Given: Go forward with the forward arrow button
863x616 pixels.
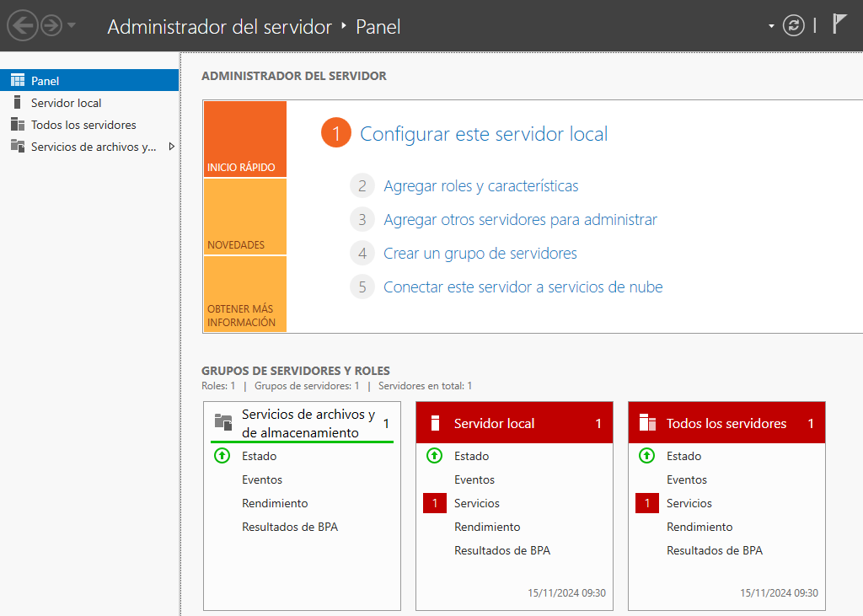Looking at the screenshot, I should pyautogui.click(x=51, y=25).
